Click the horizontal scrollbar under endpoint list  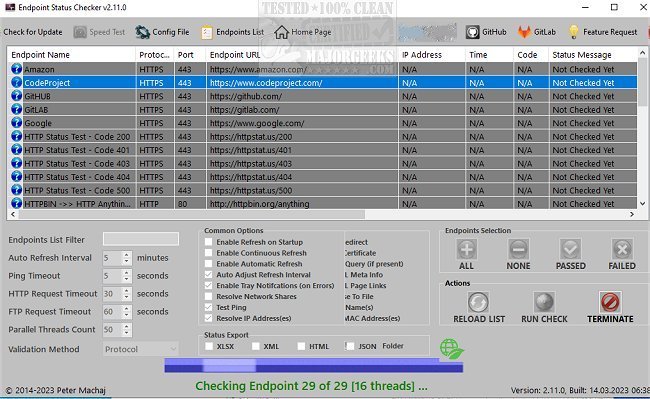pyautogui.click(x=322, y=214)
